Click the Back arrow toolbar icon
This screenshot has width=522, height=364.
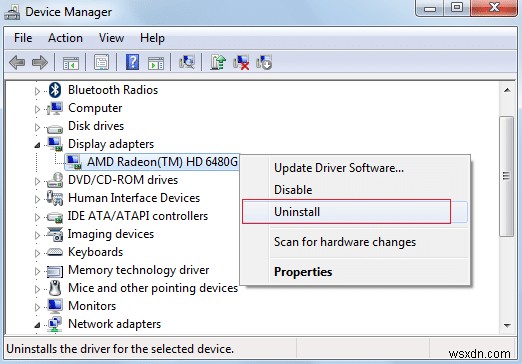point(17,62)
